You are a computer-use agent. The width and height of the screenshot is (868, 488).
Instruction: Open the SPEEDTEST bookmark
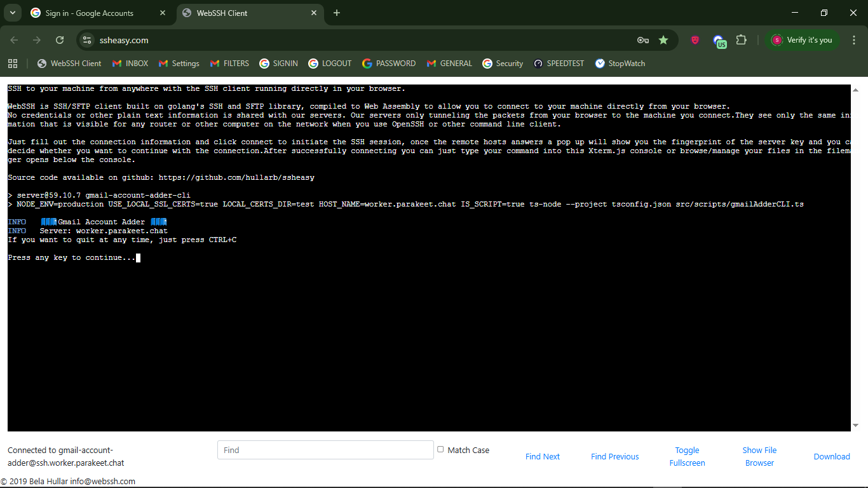tap(559, 64)
